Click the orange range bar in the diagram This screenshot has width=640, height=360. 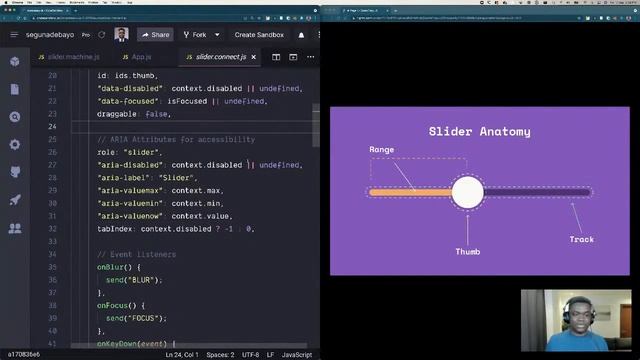410,192
